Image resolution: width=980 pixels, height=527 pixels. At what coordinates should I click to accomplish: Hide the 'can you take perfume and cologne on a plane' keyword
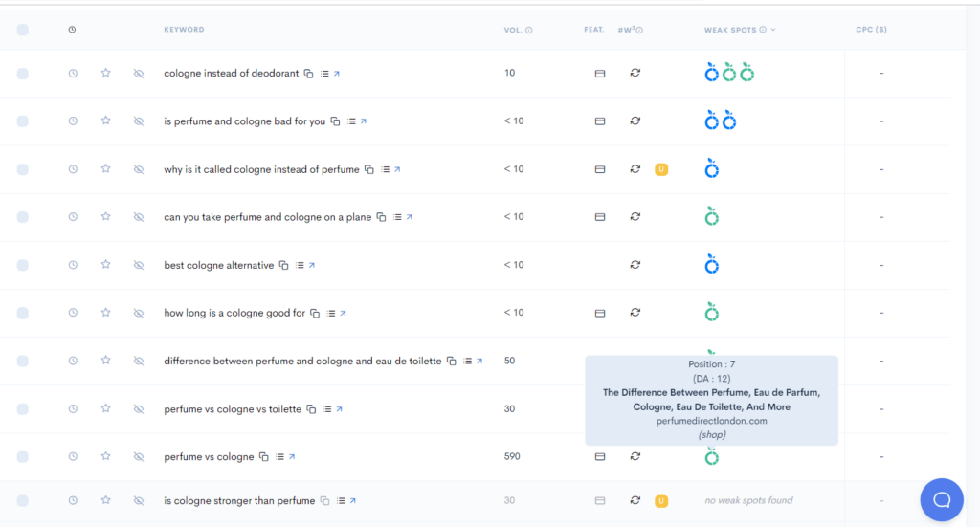pos(139,217)
